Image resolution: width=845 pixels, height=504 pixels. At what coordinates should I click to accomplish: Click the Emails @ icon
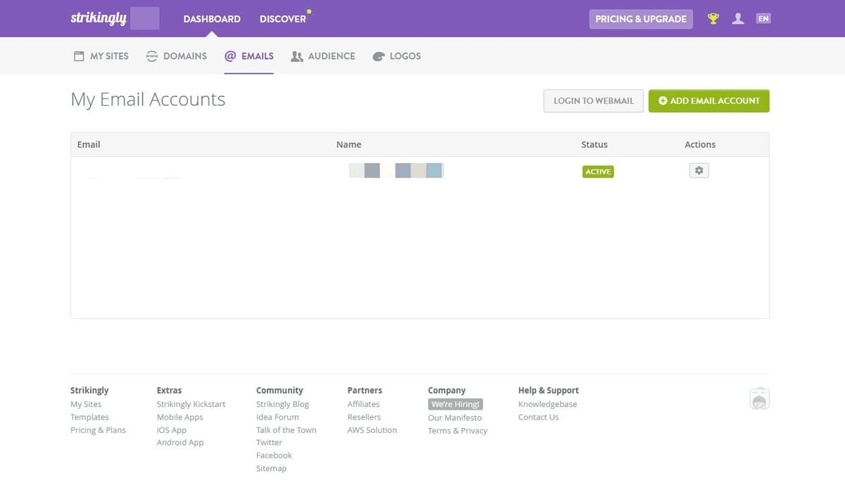tap(230, 56)
